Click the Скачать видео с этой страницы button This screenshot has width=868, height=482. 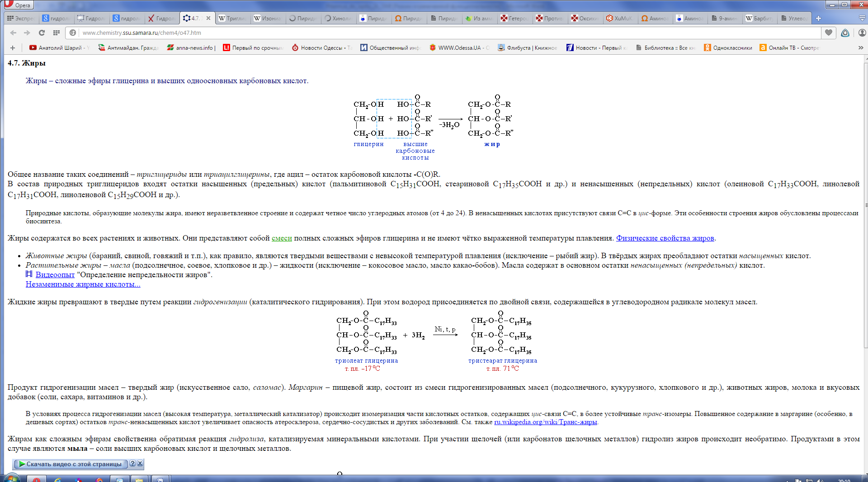(71, 464)
